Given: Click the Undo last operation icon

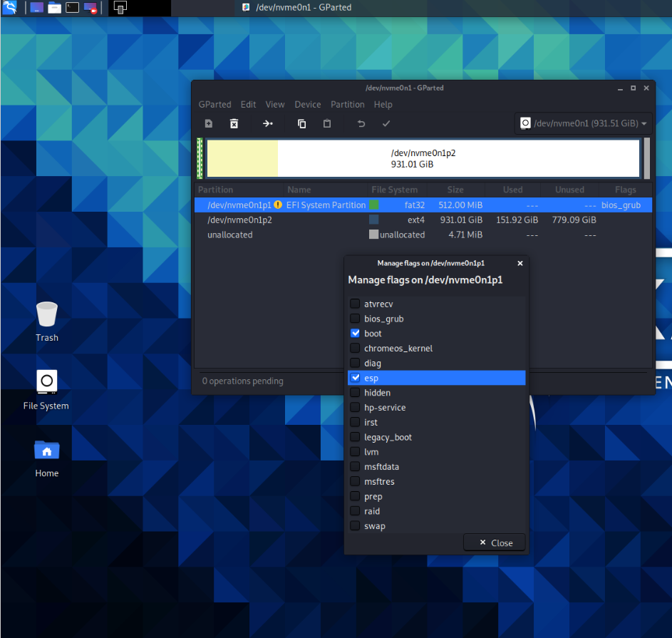Looking at the screenshot, I should point(361,123).
